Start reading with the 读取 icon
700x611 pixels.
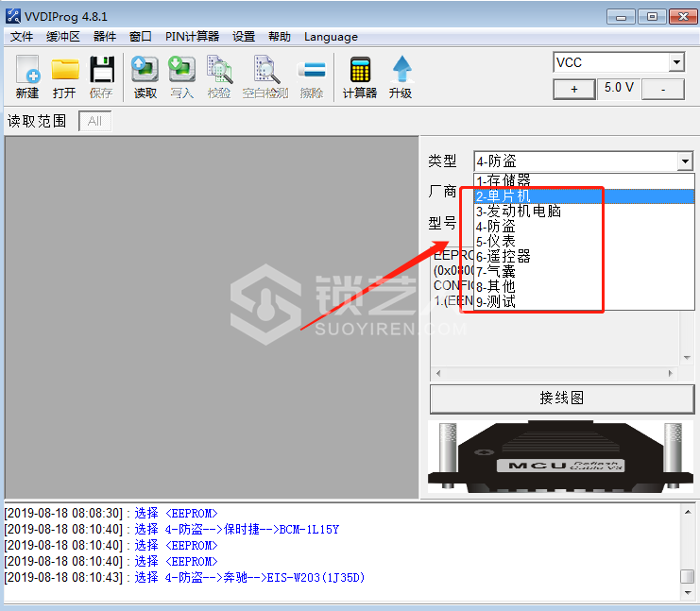[145, 76]
